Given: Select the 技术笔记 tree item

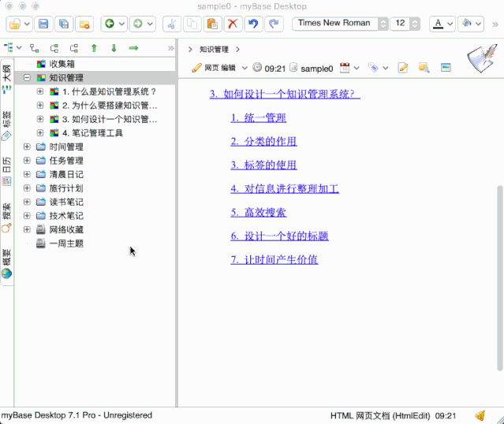Looking at the screenshot, I should (x=66, y=216).
